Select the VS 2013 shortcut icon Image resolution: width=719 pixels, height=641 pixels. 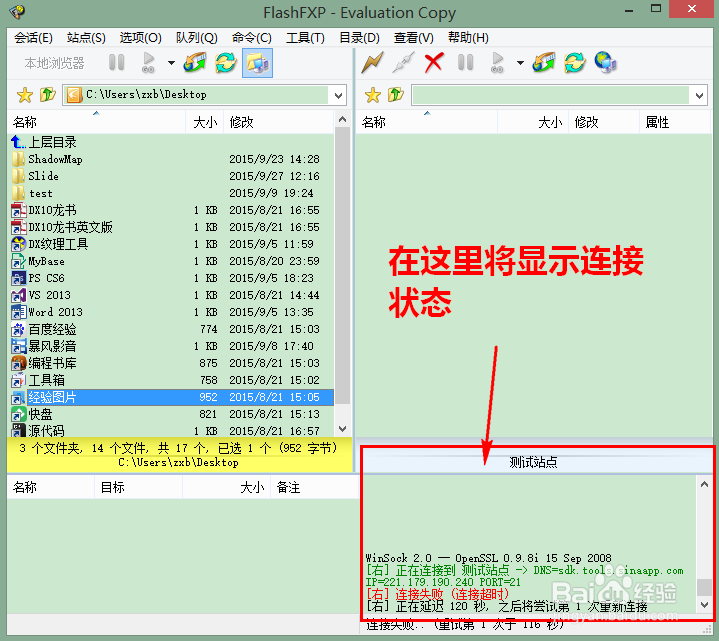tap(18, 295)
